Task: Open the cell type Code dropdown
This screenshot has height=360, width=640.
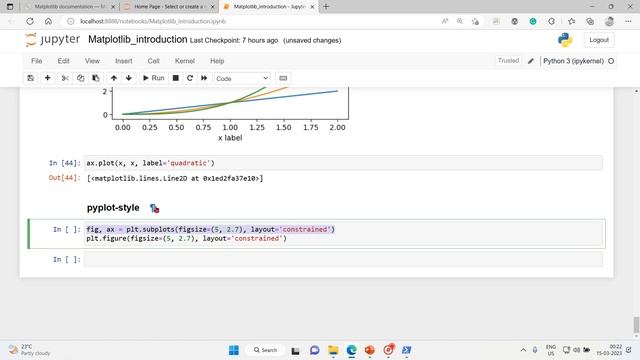Action: (242, 78)
